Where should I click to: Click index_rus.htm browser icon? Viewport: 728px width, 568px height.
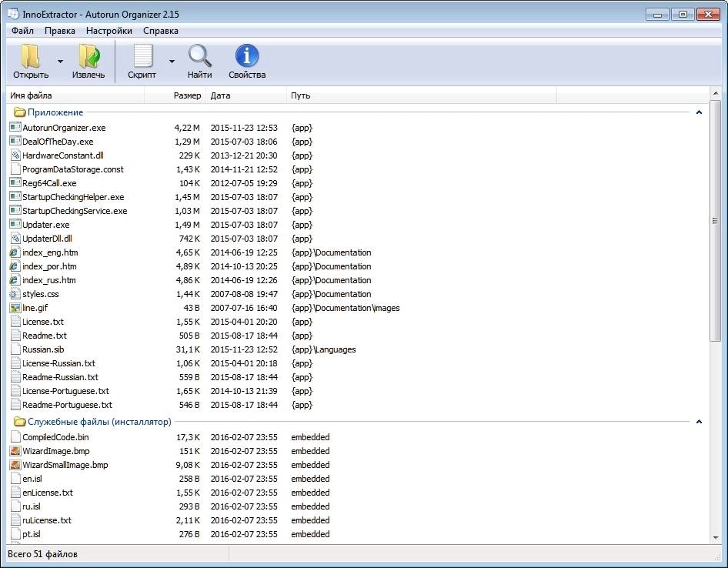tap(15, 279)
